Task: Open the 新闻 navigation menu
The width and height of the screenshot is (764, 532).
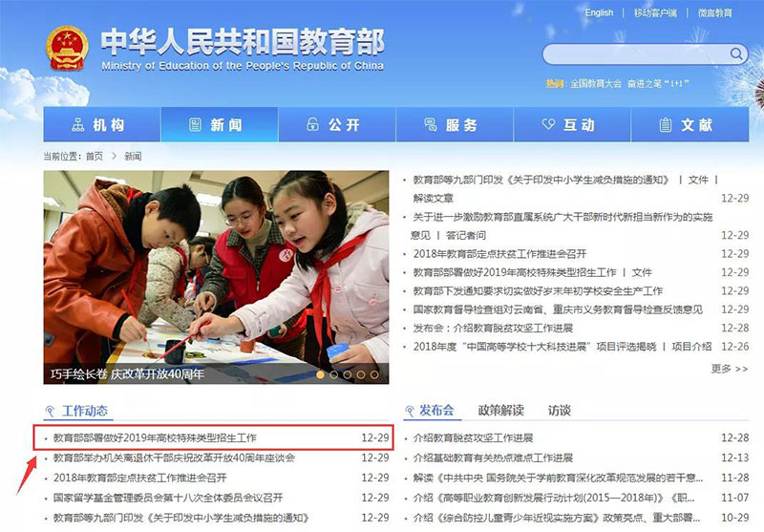Action: coord(220,125)
